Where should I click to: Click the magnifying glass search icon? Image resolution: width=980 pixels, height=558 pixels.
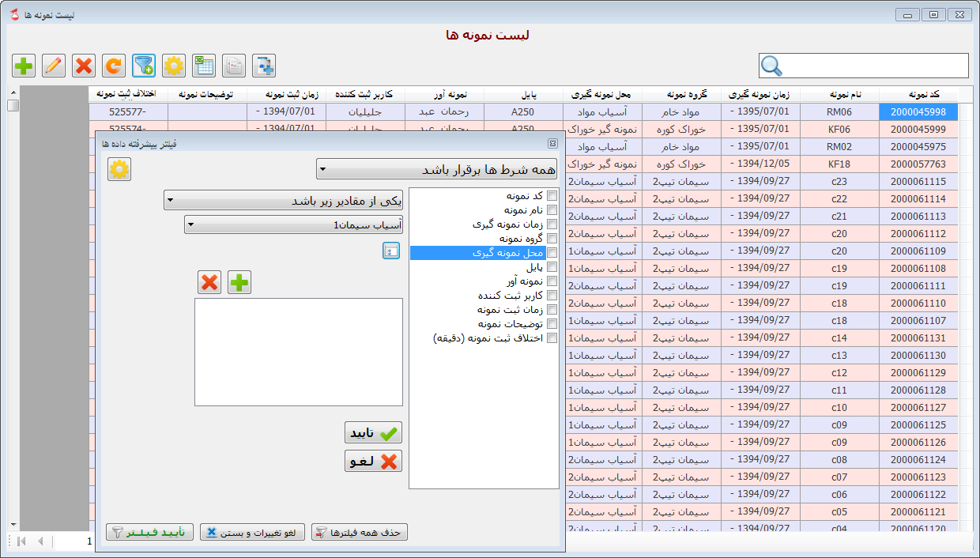pyautogui.click(x=771, y=66)
